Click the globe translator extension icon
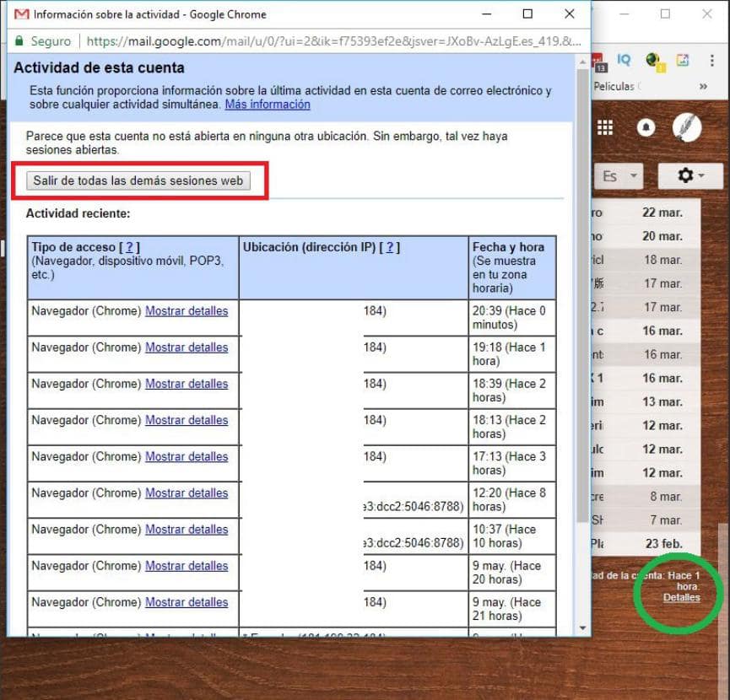The height and width of the screenshot is (700, 730). [x=652, y=61]
